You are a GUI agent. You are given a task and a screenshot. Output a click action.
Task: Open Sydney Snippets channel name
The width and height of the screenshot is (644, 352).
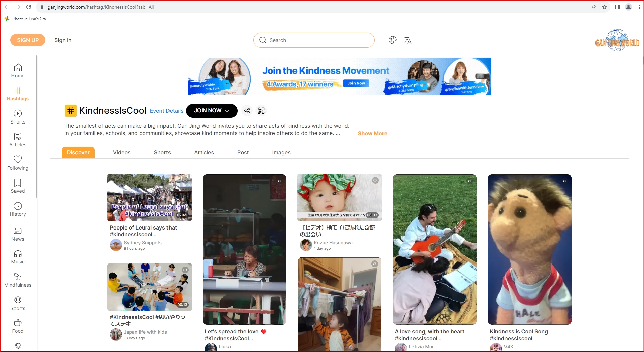tap(143, 243)
